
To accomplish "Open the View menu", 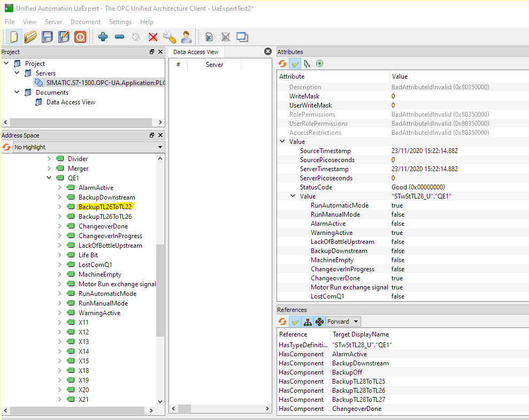I will [x=30, y=21].
